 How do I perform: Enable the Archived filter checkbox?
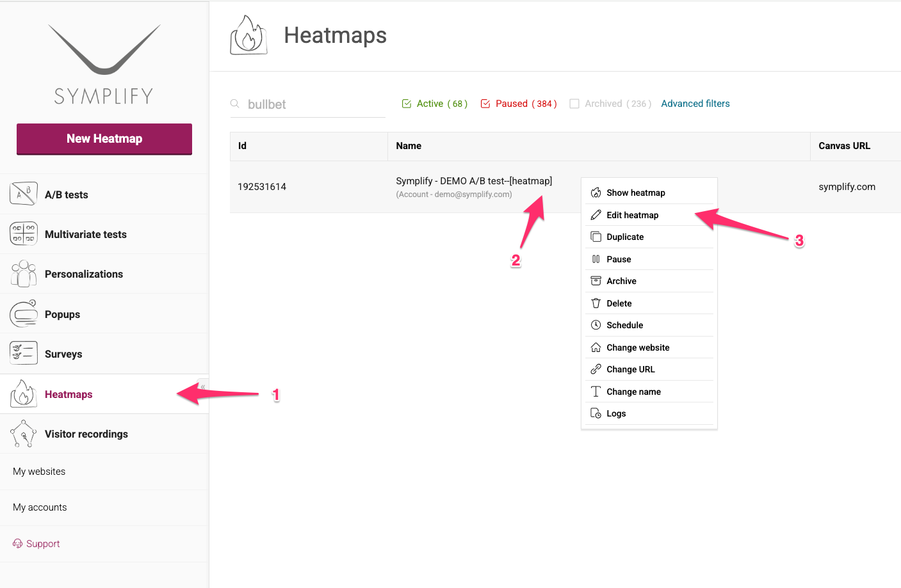(574, 103)
